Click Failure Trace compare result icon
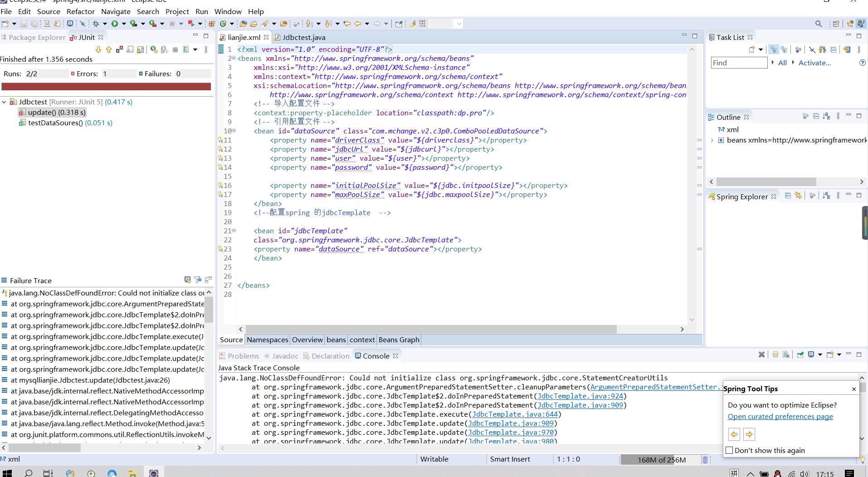Image resolution: width=868 pixels, height=477 pixels. 209,280
